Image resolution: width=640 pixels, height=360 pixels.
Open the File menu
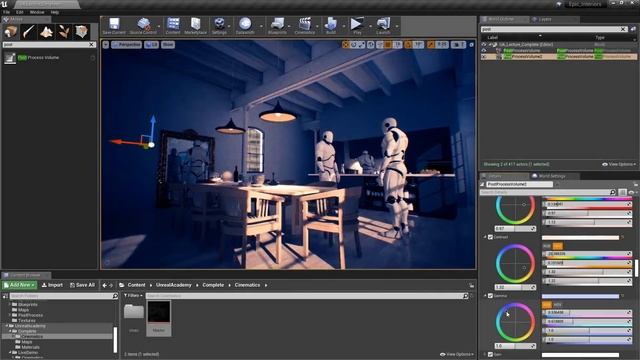7,12
